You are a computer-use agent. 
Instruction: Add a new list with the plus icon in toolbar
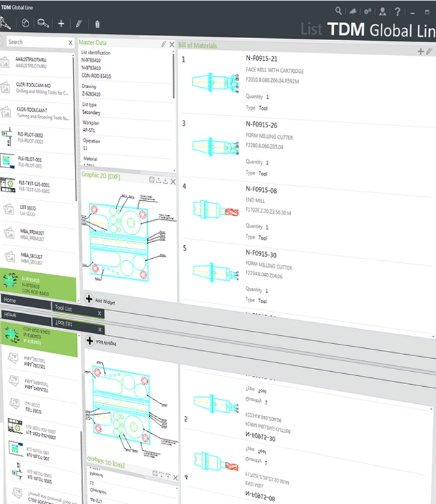[61, 23]
